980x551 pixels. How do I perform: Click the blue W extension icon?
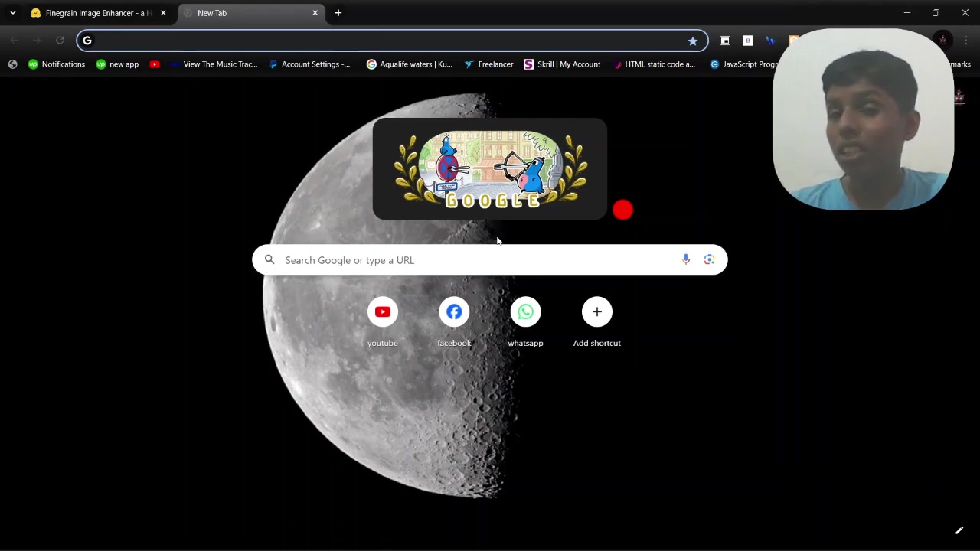point(770,41)
